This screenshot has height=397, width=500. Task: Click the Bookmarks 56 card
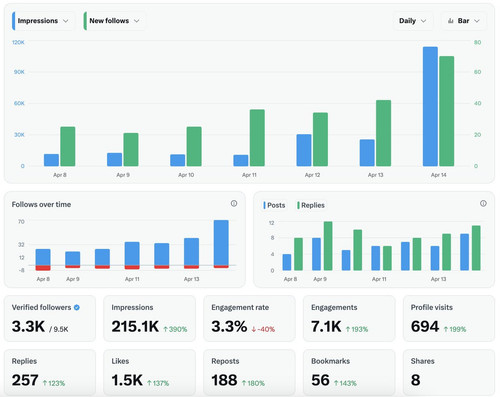349,372
